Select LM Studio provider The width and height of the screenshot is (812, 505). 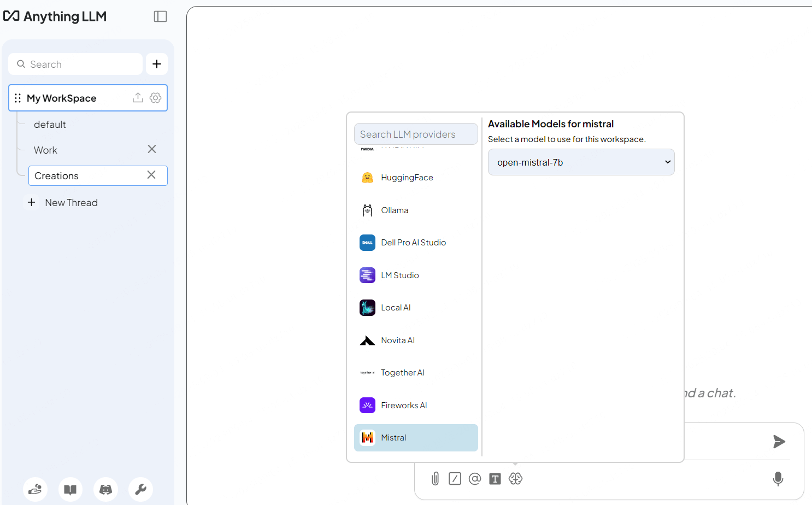416,275
